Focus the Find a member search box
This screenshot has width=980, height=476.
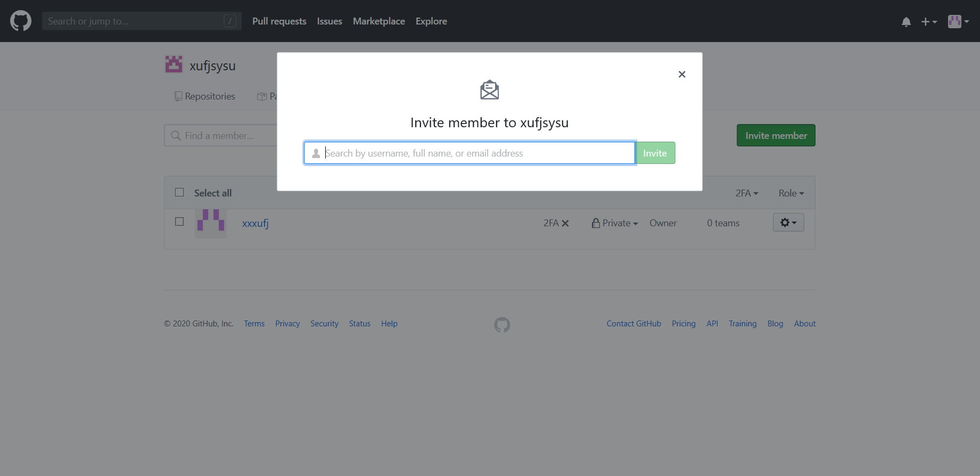(220, 136)
